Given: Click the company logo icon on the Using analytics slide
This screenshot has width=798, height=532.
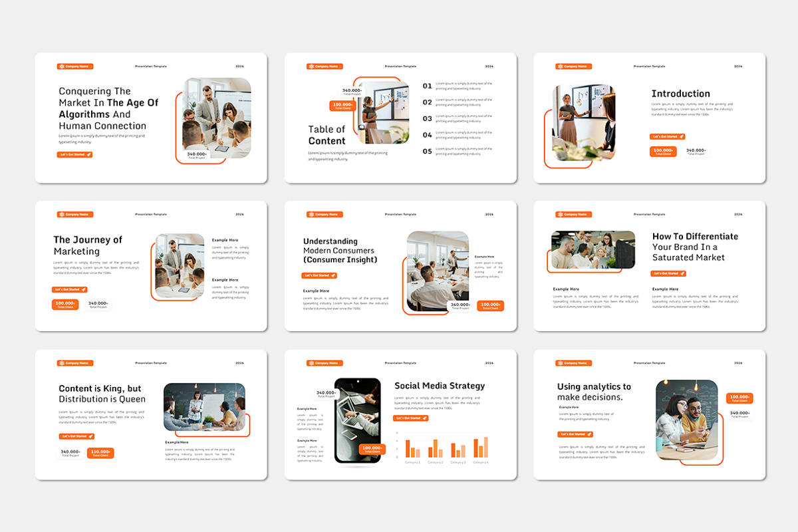Looking at the screenshot, I should coord(559,362).
